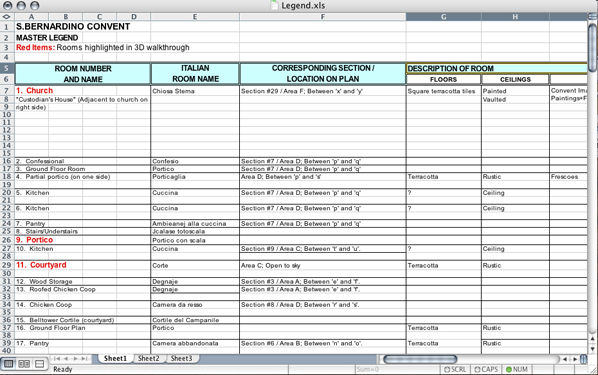Open the Sheet3 tab
This screenshot has width=598, height=375.
[181, 358]
